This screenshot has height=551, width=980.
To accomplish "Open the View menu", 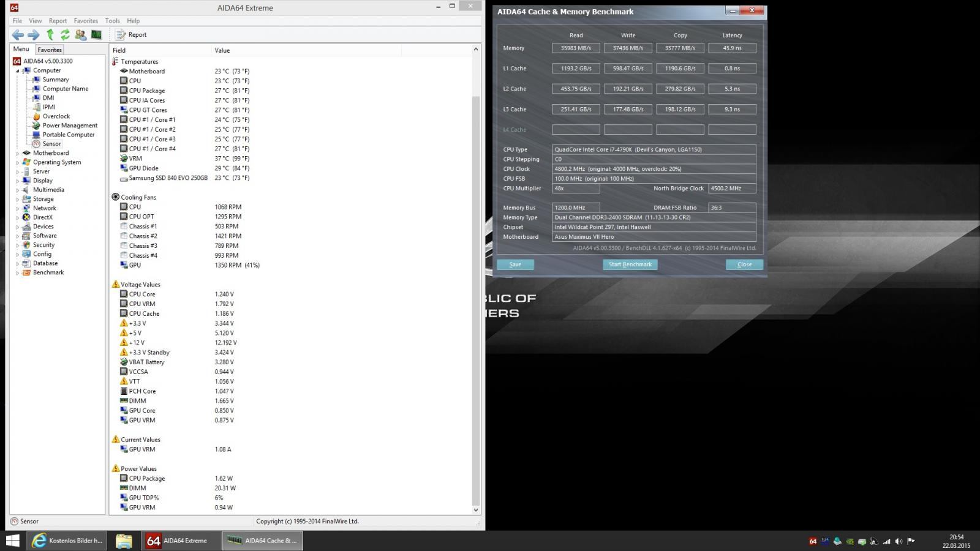I will (x=36, y=21).
